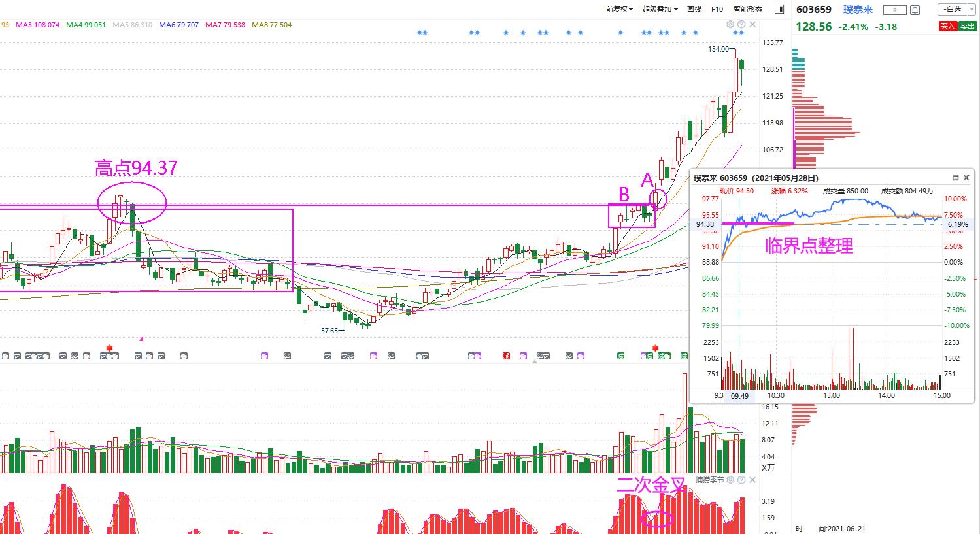Image resolution: width=980 pixels, height=534 pixels.
Task: Click the red star marker below point A
Action: 655,348
